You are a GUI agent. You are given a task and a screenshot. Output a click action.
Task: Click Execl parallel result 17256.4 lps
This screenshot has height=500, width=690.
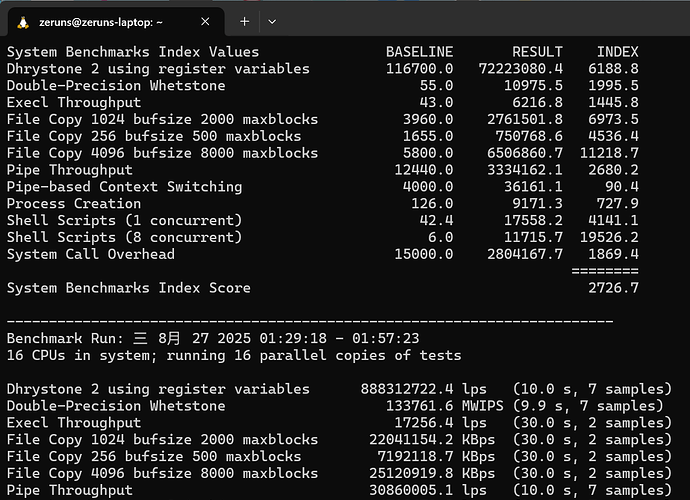pos(440,423)
